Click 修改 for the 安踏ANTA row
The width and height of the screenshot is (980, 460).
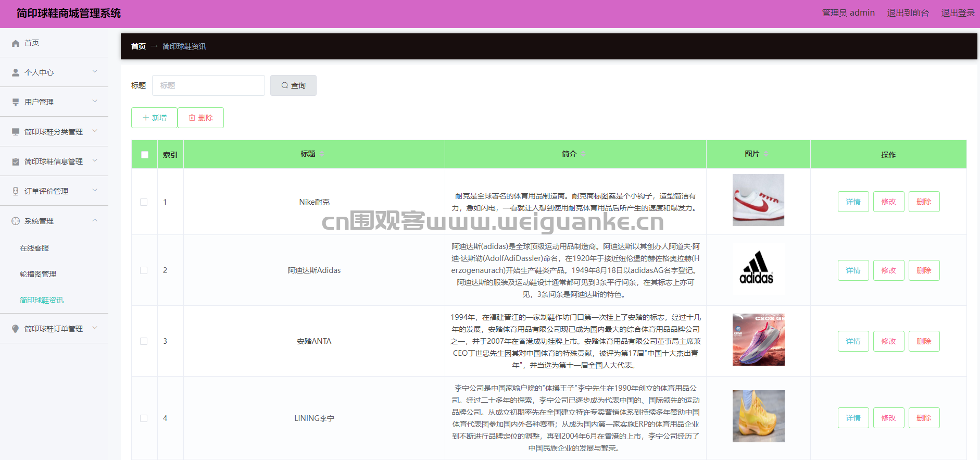[889, 341]
